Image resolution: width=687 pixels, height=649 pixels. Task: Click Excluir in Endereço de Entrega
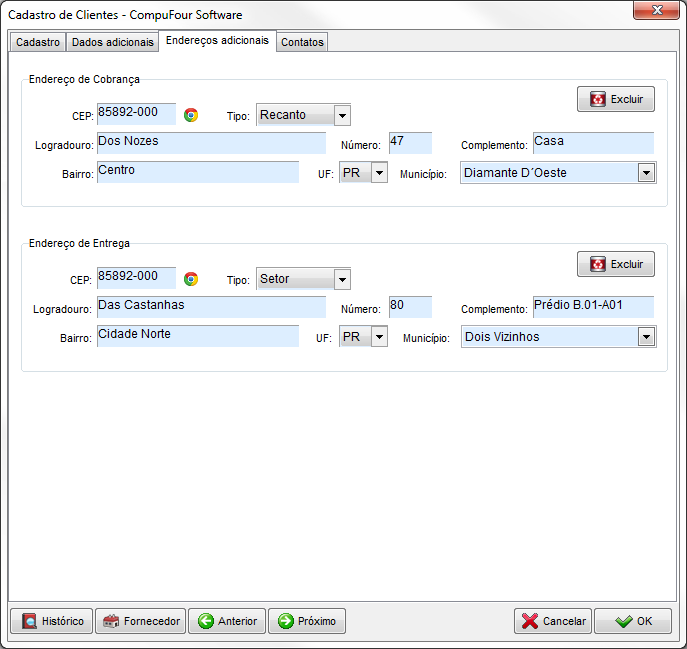(616, 264)
